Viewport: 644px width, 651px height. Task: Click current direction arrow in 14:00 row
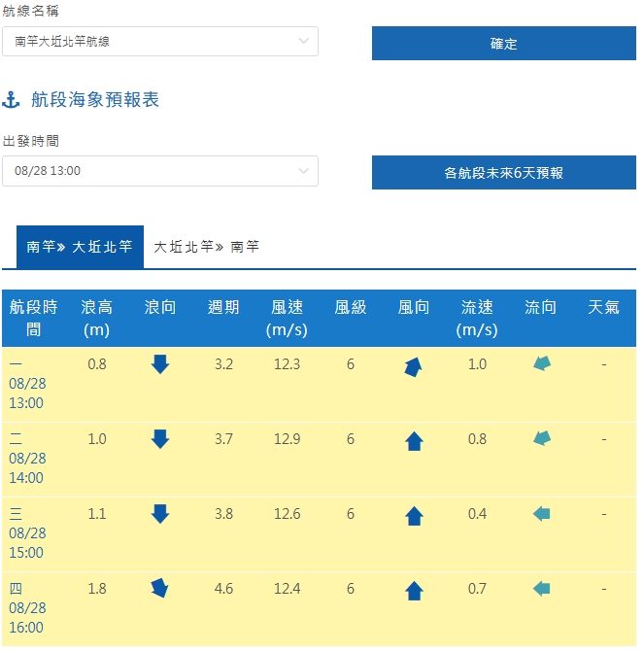pos(542,438)
